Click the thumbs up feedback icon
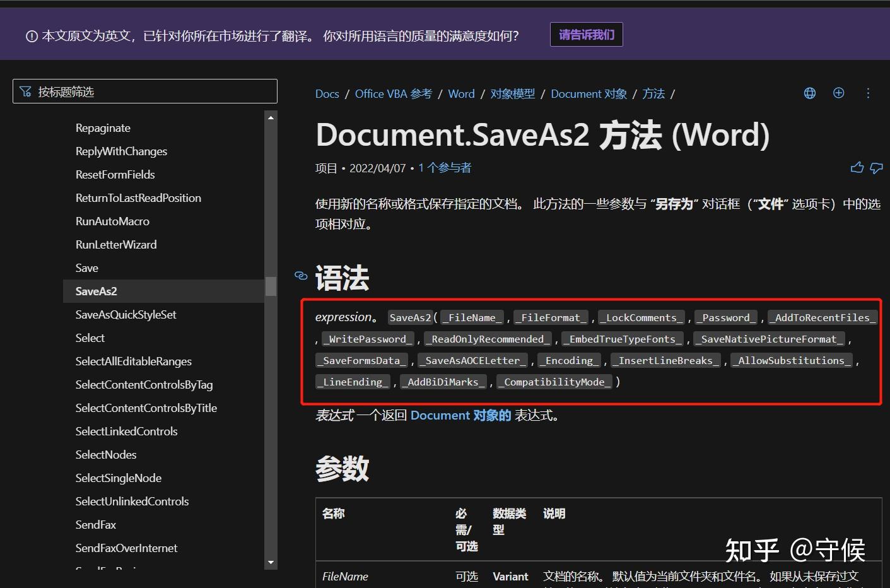 pyautogui.click(x=857, y=167)
